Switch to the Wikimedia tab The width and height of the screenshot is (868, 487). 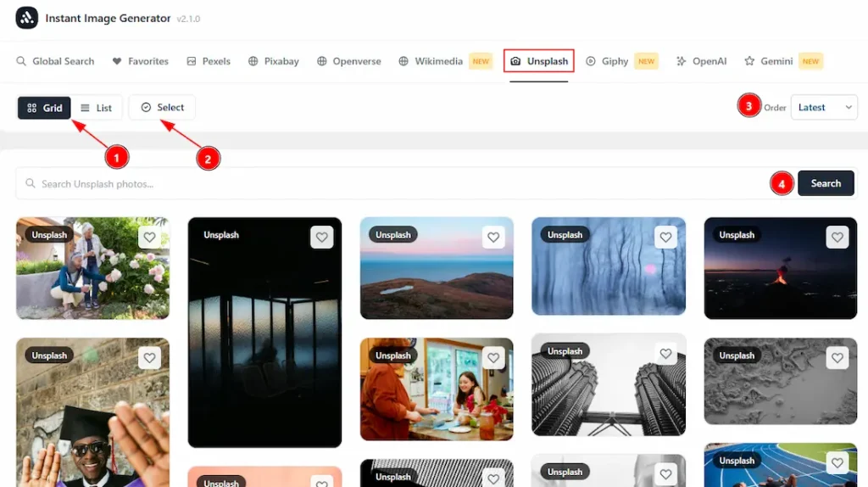tap(444, 61)
